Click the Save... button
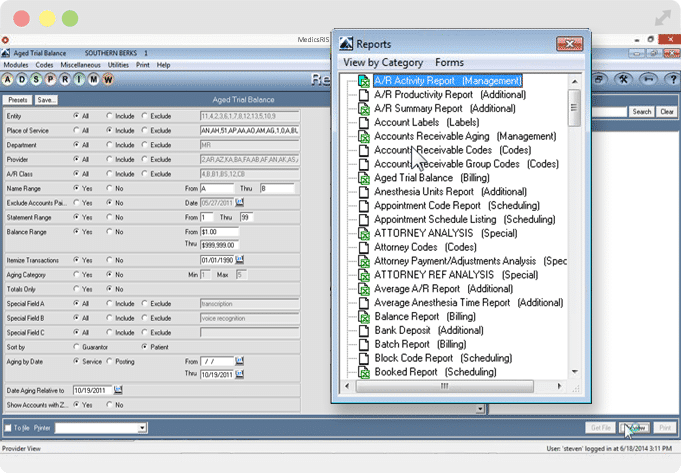This screenshot has height=473, width=681. coord(46,100)
